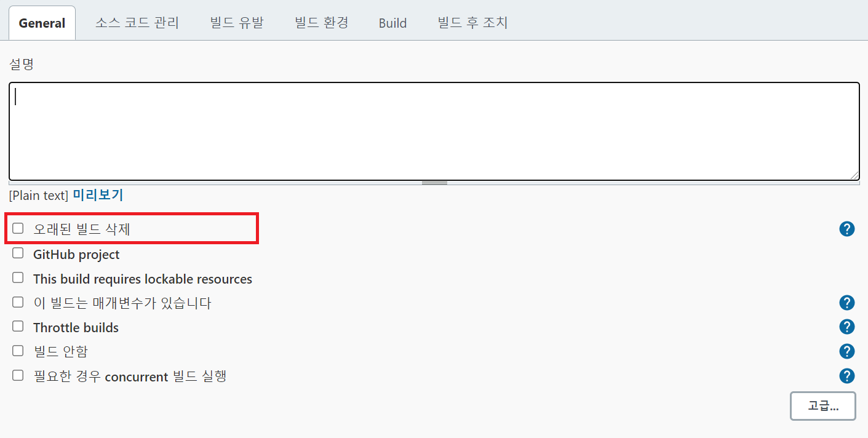Check the 빌드 안함 option
The width and height of the screenshot is (868, 438).
17,351
